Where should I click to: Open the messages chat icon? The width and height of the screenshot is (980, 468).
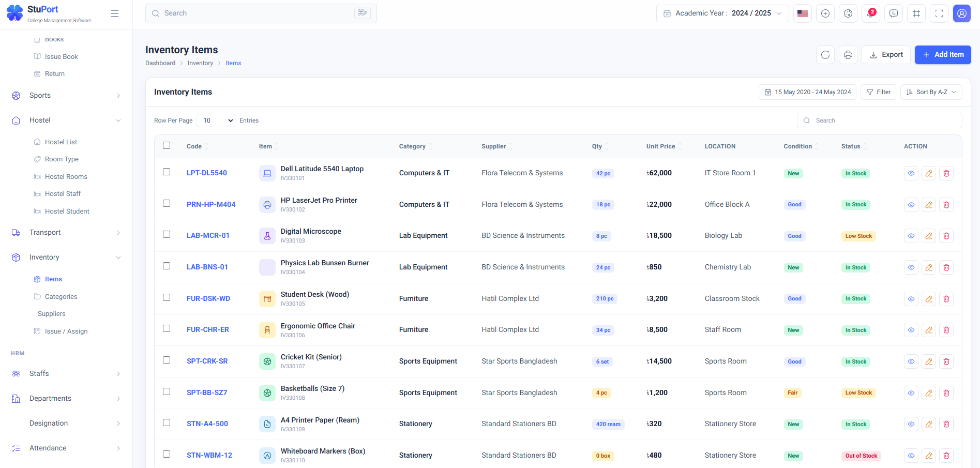pos(894,13)
